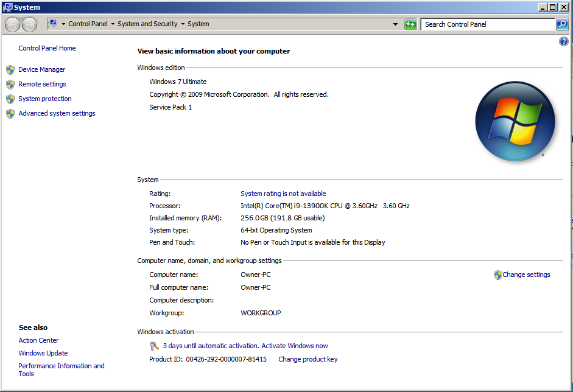The height and width of the screenshot is (392, 573).
Task: Click the shield icon beside Change settings
Action: click(497, 275)
